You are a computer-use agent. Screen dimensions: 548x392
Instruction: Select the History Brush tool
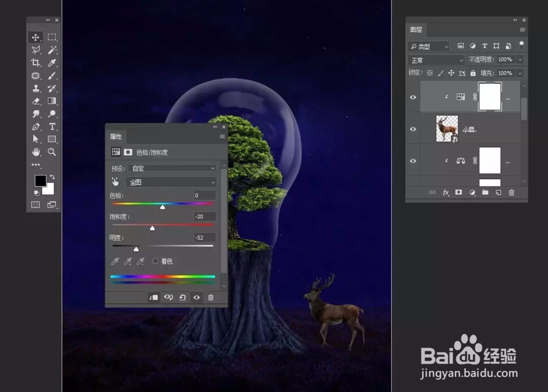tap(52, 88)
